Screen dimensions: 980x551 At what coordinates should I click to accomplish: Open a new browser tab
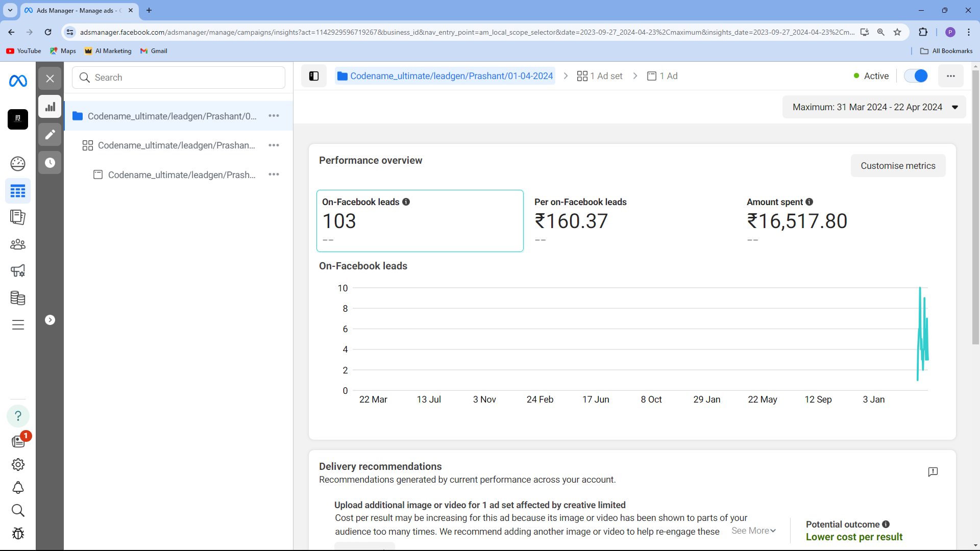[149, 10]
